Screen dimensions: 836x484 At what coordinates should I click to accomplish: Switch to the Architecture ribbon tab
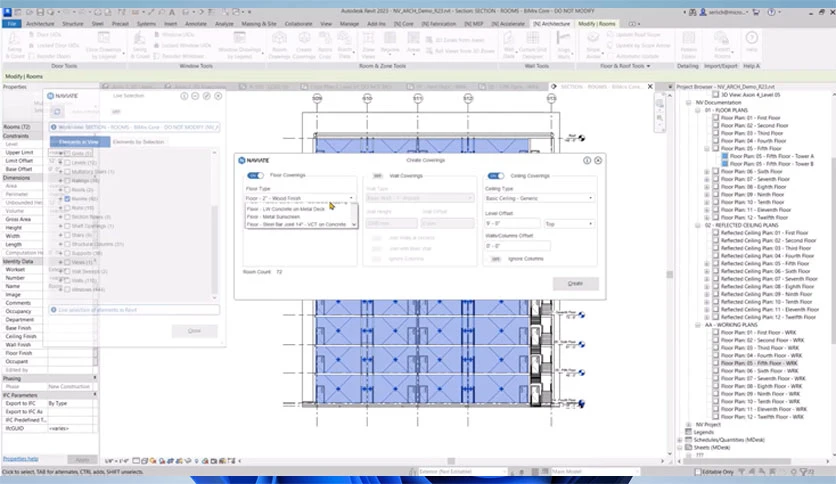pos(40,23)
